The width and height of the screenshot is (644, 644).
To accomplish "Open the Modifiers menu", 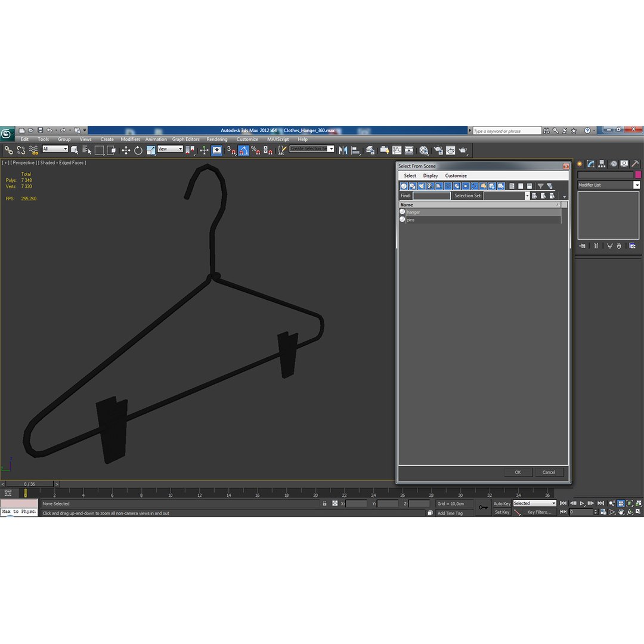I will point(130,139).
